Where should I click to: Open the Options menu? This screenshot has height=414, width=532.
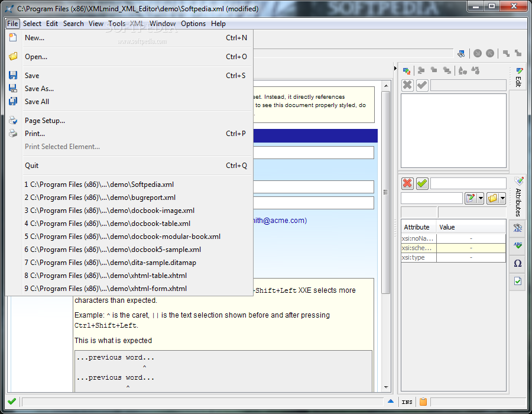(x=193, y=24)
